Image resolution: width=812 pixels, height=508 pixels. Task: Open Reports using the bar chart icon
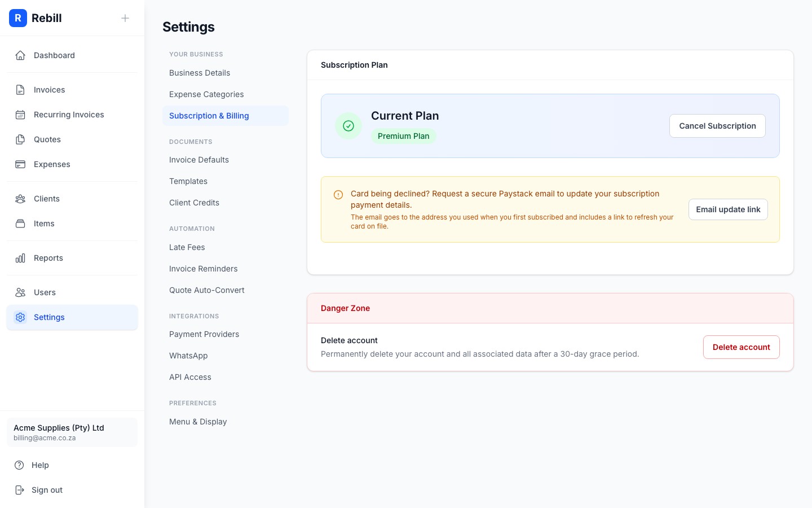click(20, 258)
